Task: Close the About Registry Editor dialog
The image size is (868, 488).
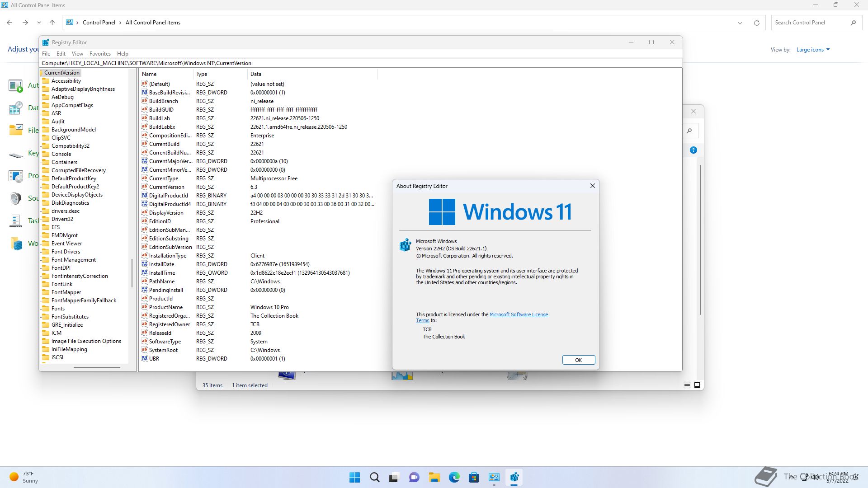Action: (592, 186)
